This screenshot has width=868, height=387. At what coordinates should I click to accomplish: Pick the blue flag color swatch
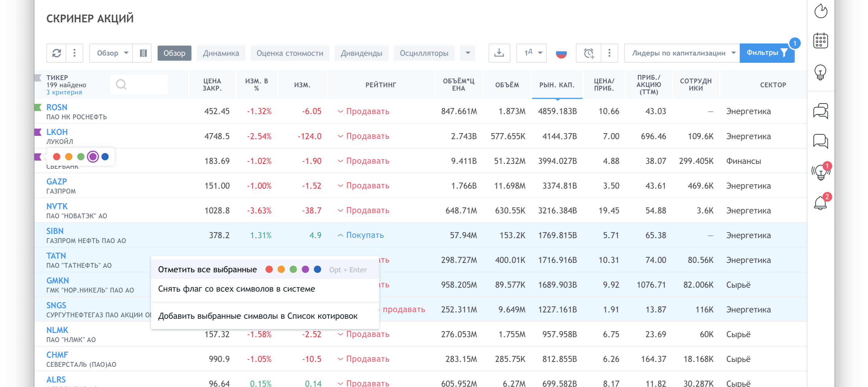click(x=105, y=157)
